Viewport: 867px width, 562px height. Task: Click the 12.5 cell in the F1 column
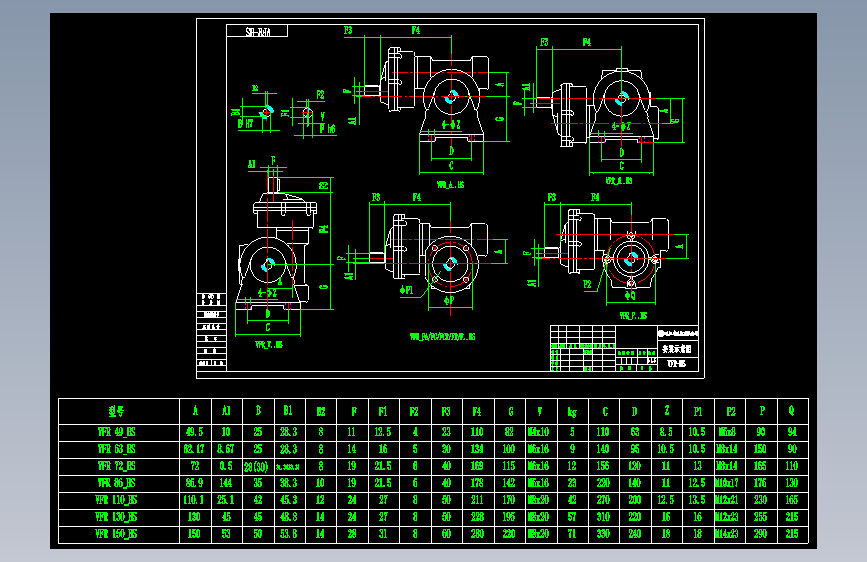[x=383, y=432]
